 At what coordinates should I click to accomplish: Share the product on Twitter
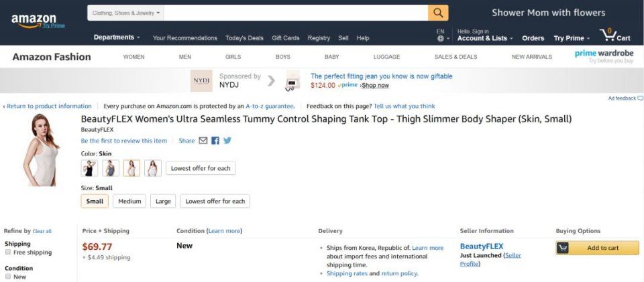[x=227, y=141]
